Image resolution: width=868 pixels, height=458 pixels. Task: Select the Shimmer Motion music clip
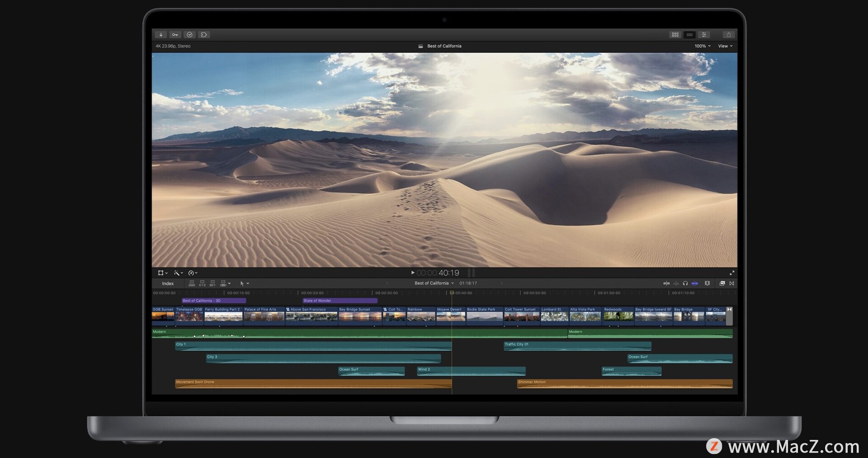(x=625, y=384)
